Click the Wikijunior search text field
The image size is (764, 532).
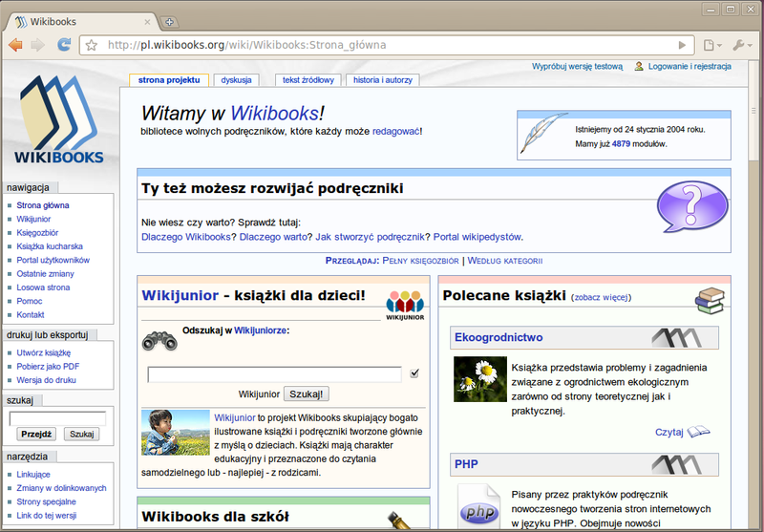pyautogui.click(x=274, y=374)
